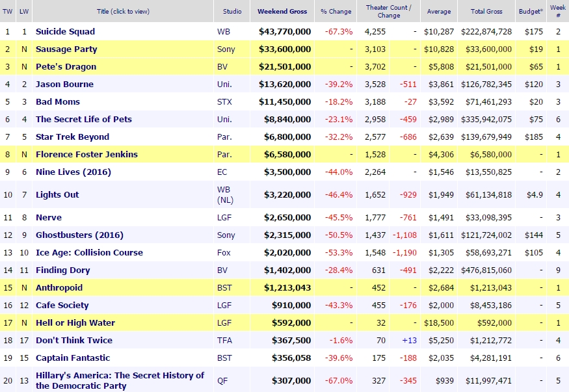Image resolution: width=569 pixels, height=392 pixels.
Task: Sort by the Weekend Gross header
Action: point(282,11)
